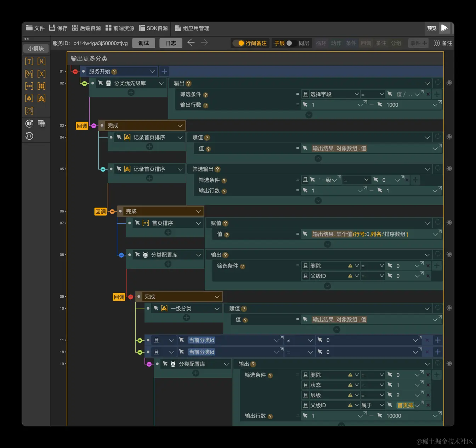Toggle the dot before 服务开始
Screen dimensions: 476x448
click(x=83, y=71)
